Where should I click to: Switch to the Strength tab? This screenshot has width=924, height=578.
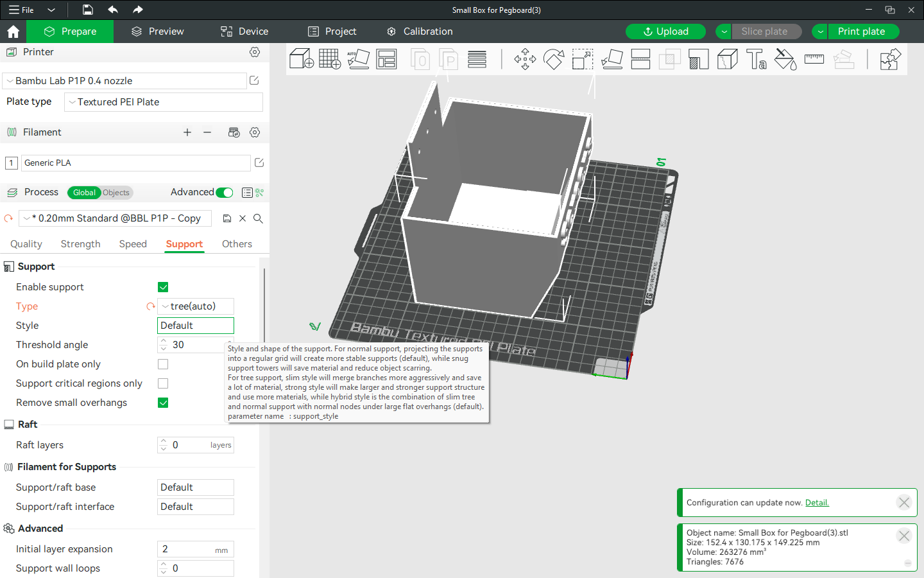pyautogui.click(x=80, y=244)
